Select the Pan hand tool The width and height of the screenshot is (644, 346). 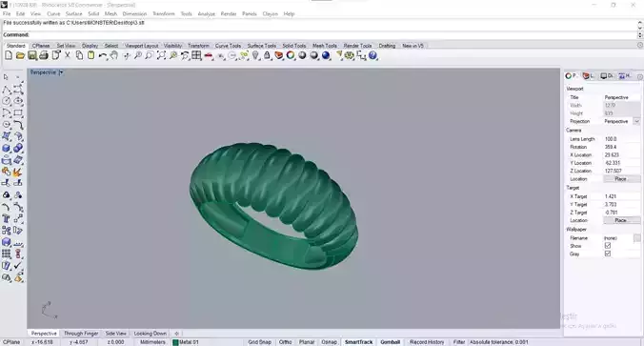[x=114, y=55]
